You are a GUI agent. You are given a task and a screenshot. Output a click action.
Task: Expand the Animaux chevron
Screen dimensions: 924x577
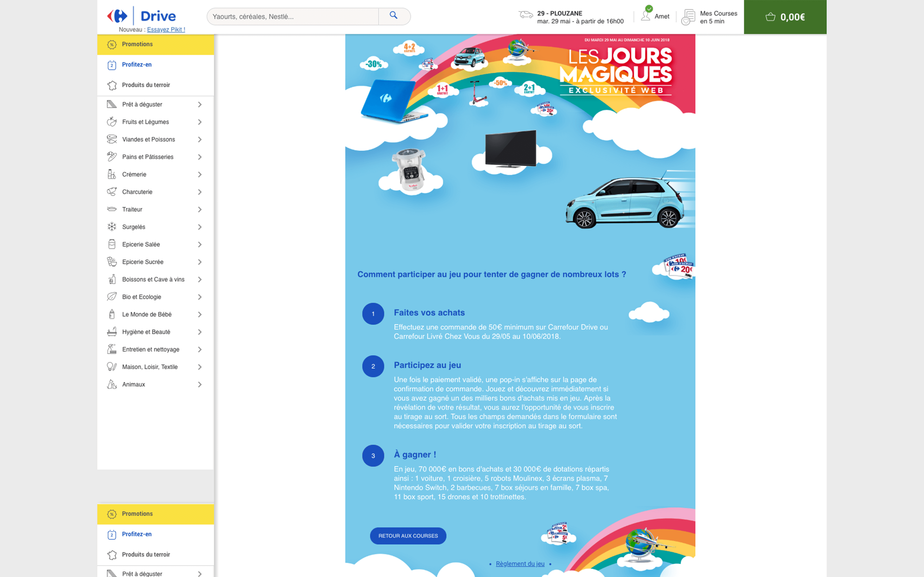(x=200, y=384)
